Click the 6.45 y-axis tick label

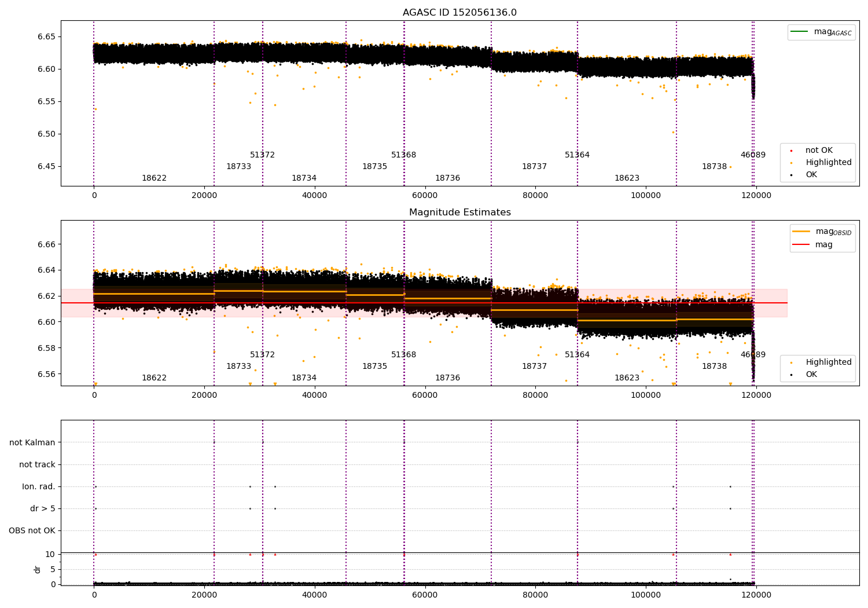[46, 166]
